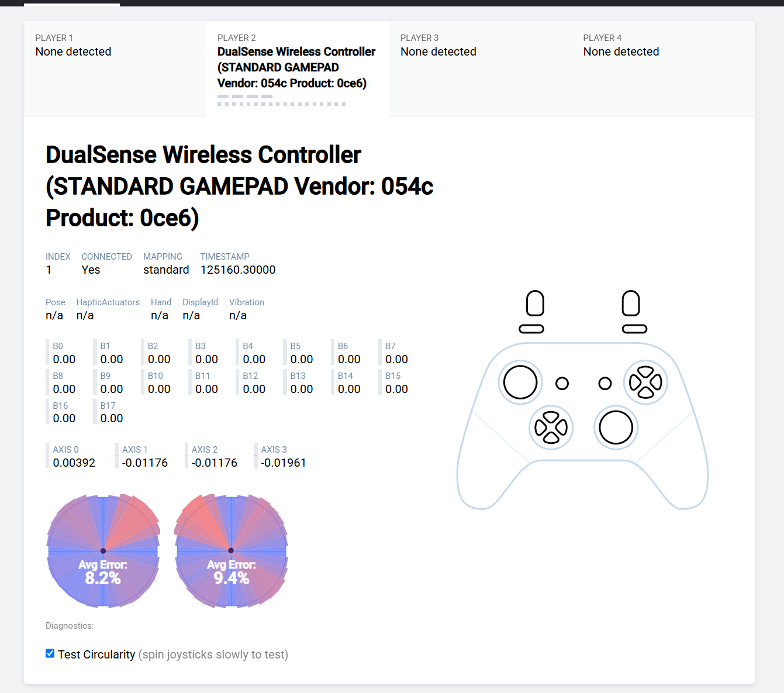
Task: Click the B17 button value
Action: pos(112,418)
